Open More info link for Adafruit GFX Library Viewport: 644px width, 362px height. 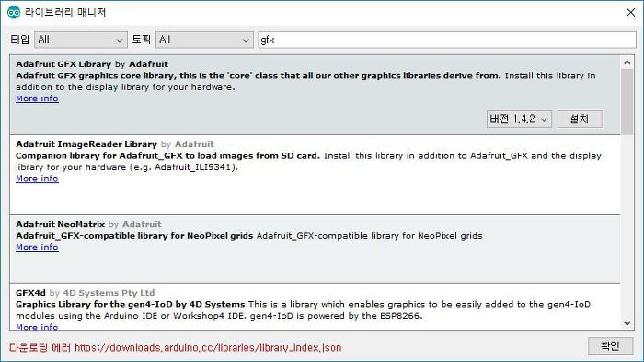click(x=37, y=98)
